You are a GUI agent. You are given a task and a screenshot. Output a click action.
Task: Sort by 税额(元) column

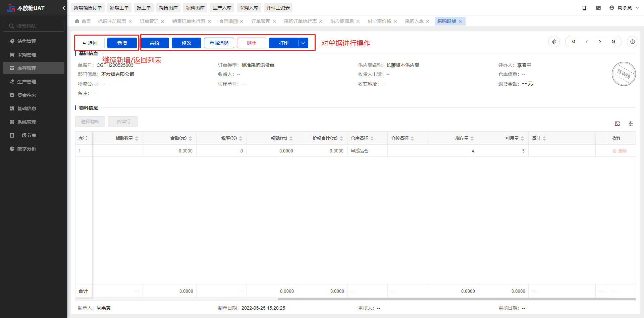click(291, 138)
